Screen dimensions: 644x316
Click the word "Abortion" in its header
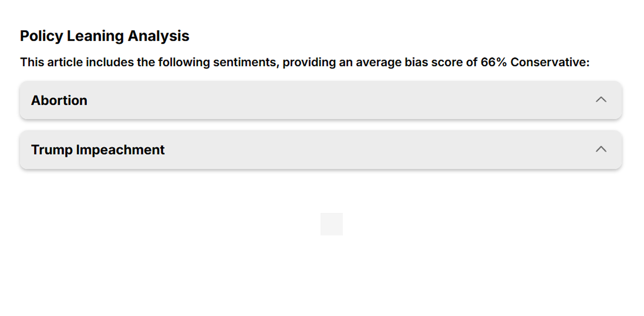click(x=59, y=100)
